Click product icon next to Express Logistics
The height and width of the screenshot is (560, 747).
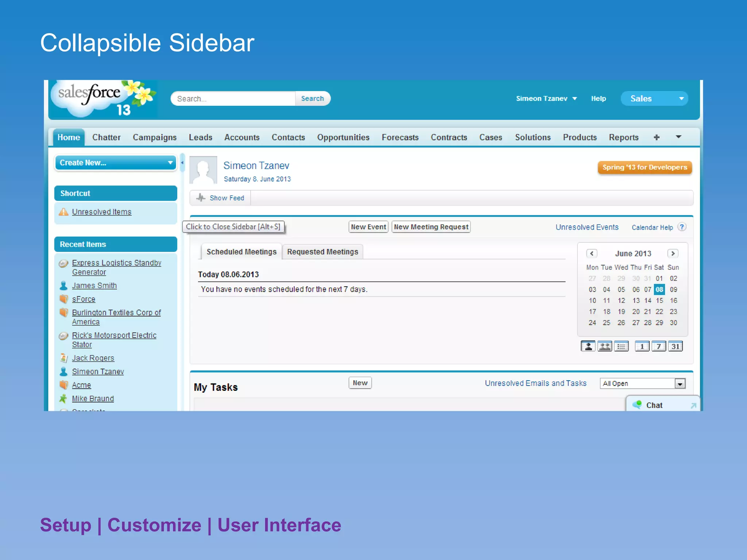pos(63,263)
